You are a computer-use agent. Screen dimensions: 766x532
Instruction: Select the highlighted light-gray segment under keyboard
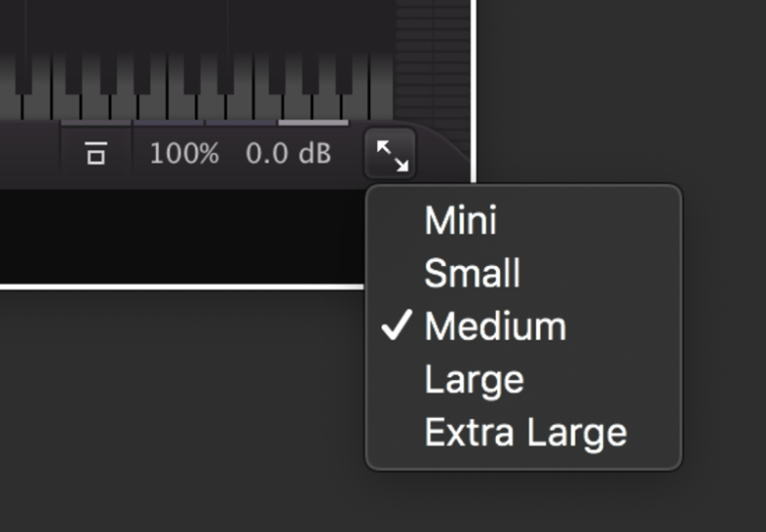(x=313, y=123)
